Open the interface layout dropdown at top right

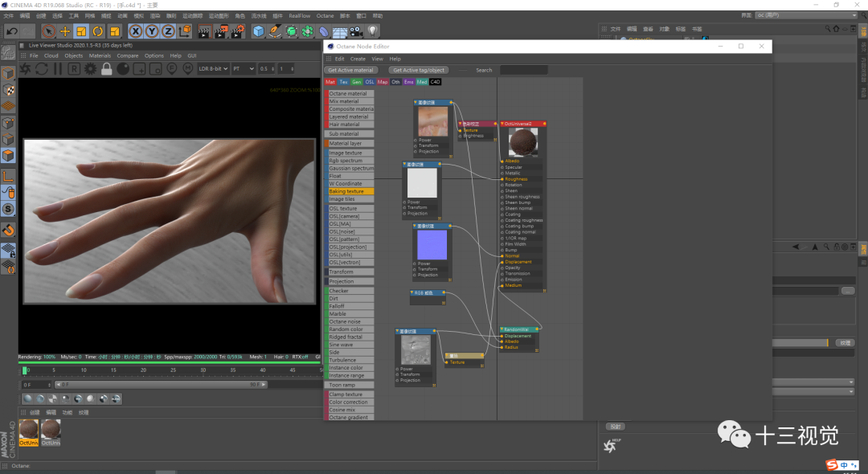(x=806, y=15)
